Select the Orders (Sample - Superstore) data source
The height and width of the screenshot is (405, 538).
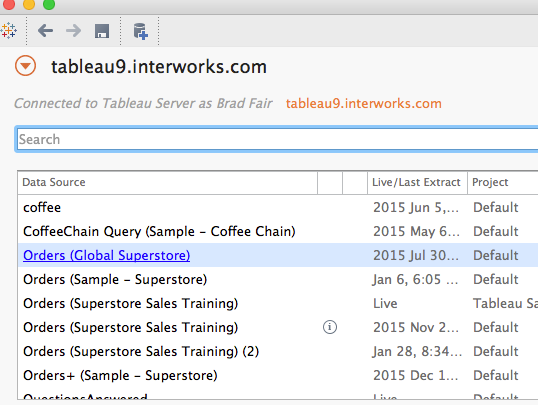(278, 279)
